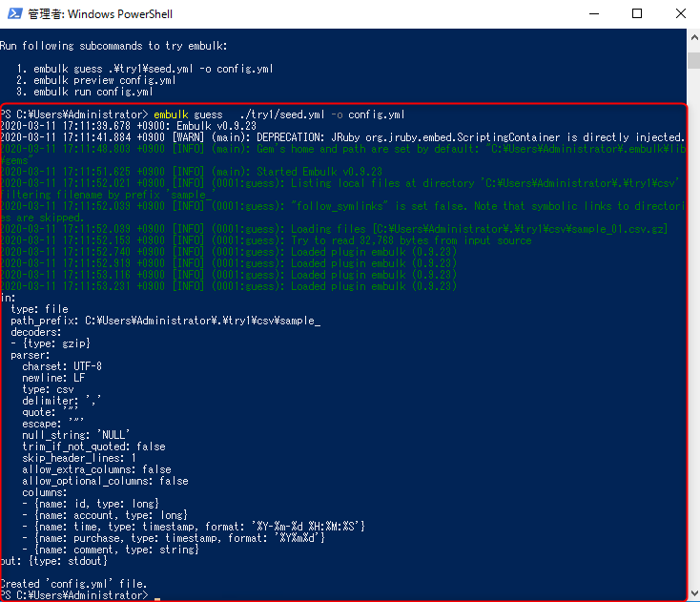
Task: Click the 'Embulk v0.9.23' version line
Action: click(128, 126)
